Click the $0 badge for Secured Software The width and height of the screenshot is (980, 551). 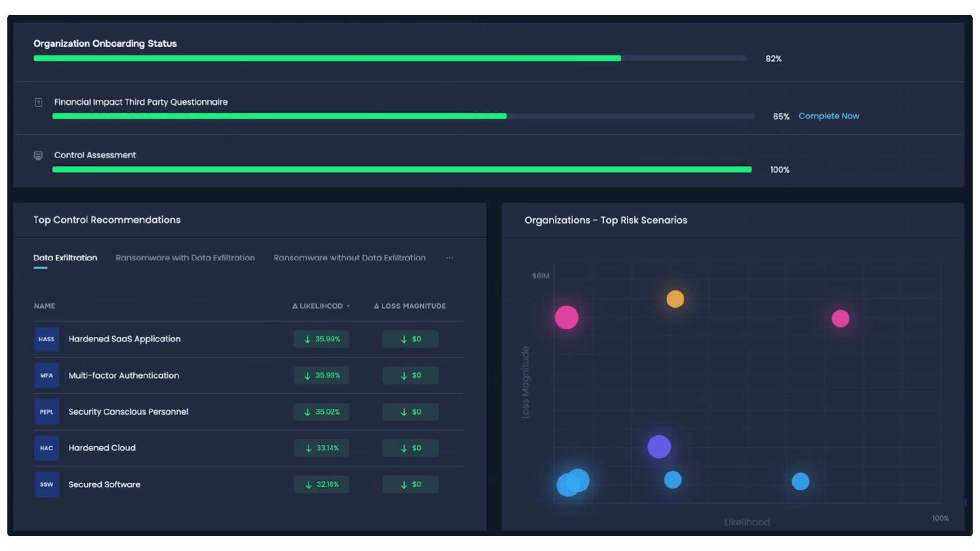[x=410, y=484]
